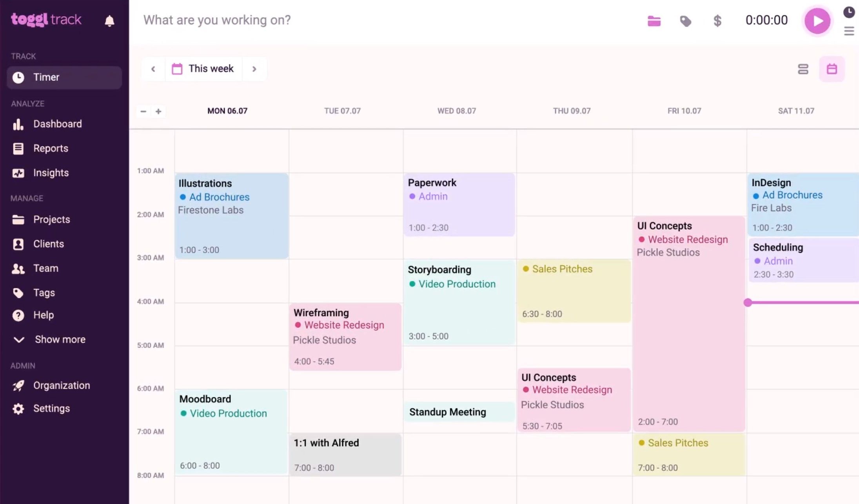Image resolution: width=859 pixels, height=504 pixels.
Task: Start the timer with play button
Action: (x=817, y=20)
